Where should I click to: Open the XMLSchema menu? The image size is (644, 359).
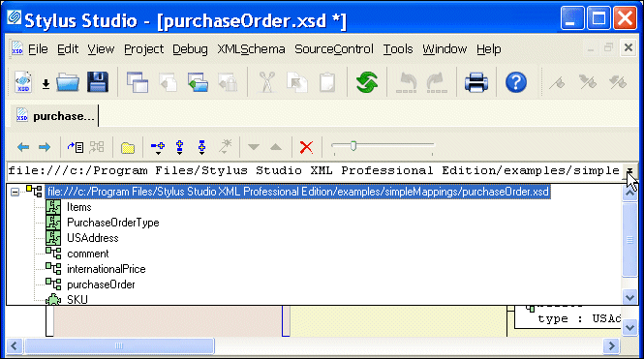click(251, 49)
